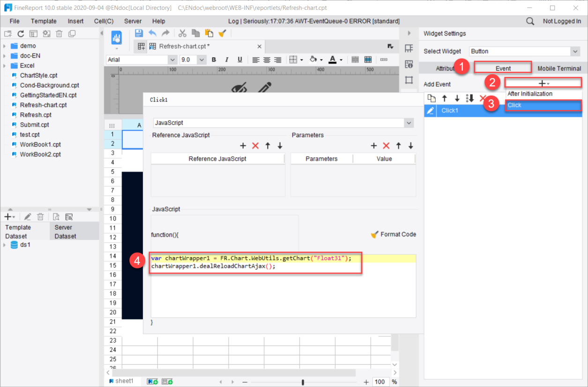The width and height of the screenshot is (588, 387).
Task: Click the new folder icon in file panel
Action: pyautogui.click(x=7, y=33)
